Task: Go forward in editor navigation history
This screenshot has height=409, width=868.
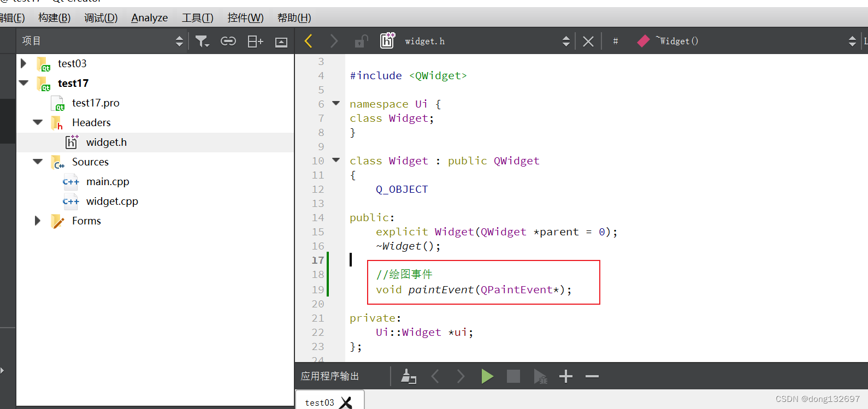Action: click(334, 41)
